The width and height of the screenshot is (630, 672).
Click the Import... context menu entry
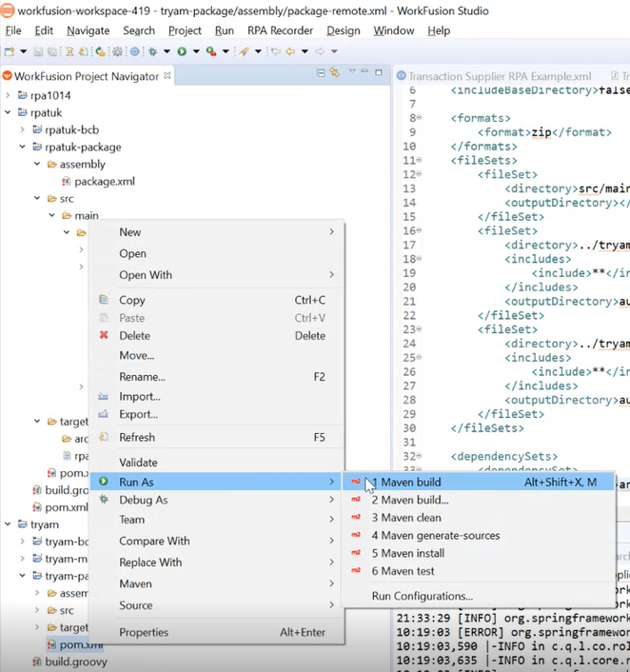pos(216,396)
